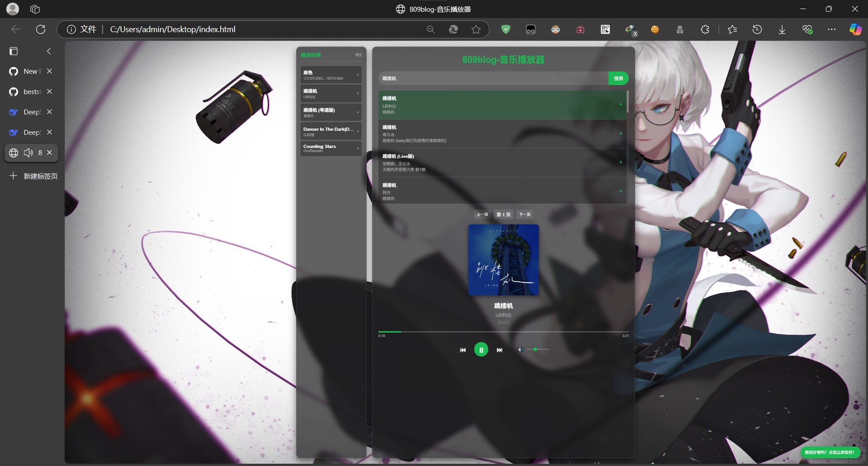This screenshot has width=868, height=466.
Task: Go to next page with 下一页
Action: 525,214
